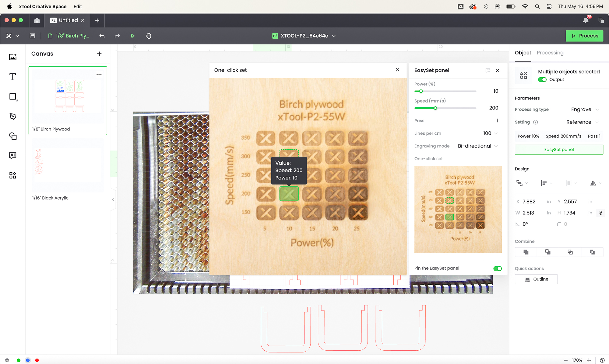
Task: Open notifications bell
Action: pyautogui.click(x=586, y=20)
